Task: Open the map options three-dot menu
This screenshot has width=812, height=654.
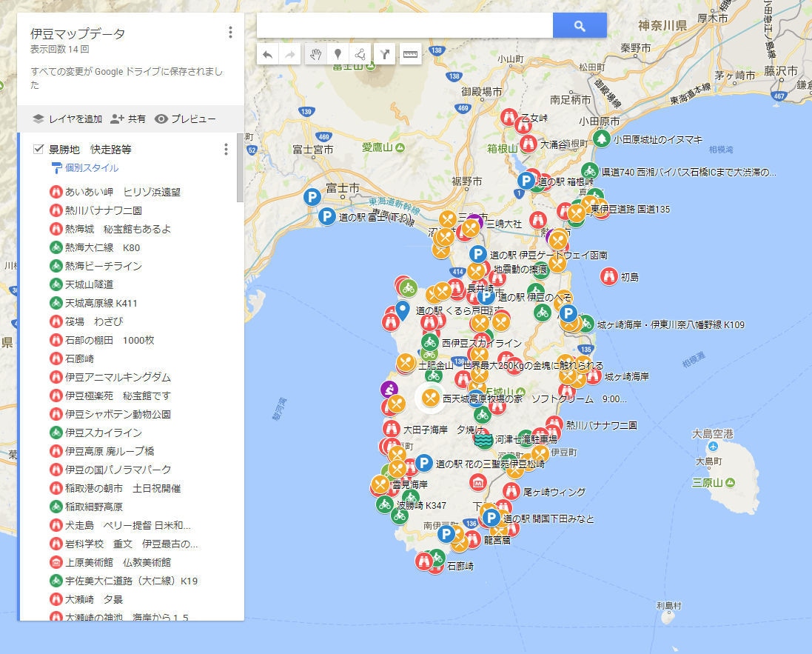Action: 230,33
